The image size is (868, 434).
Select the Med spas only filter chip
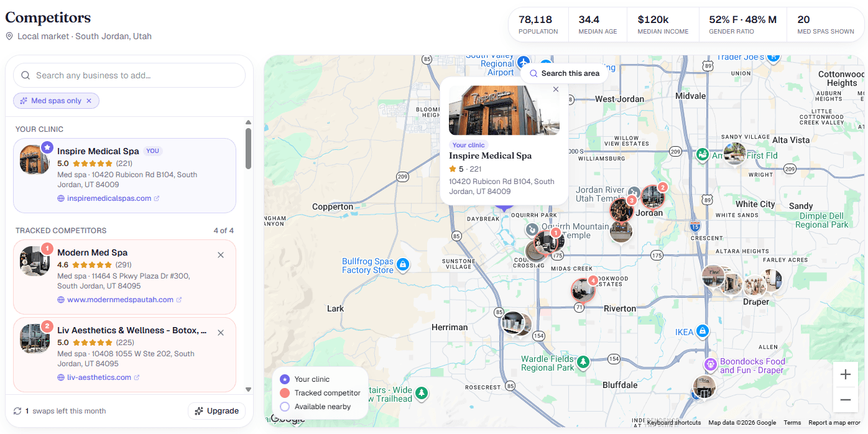click(56, 101)
